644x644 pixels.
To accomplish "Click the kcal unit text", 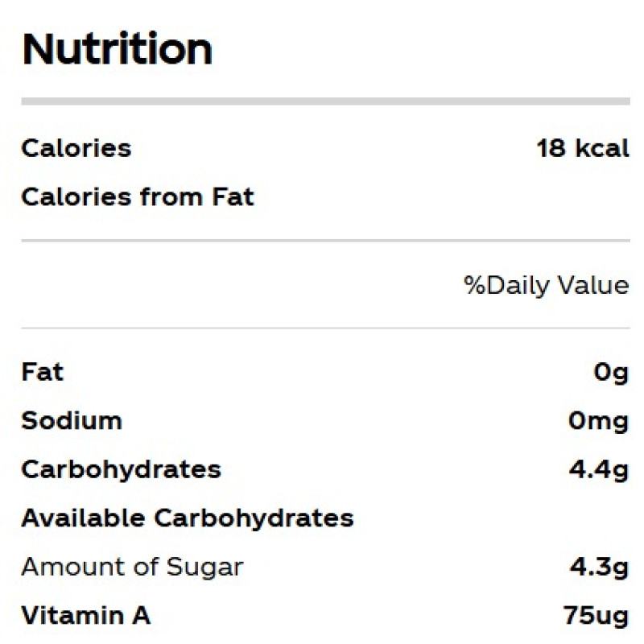I will (x=601, y=148).
